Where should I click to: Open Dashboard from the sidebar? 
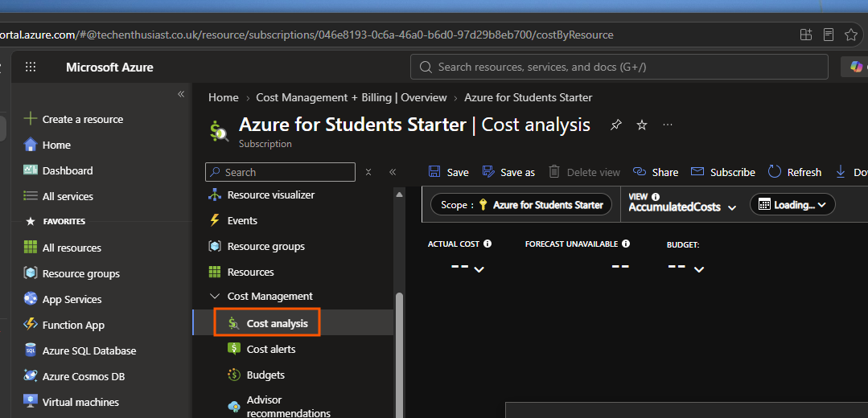click(58, 171)
